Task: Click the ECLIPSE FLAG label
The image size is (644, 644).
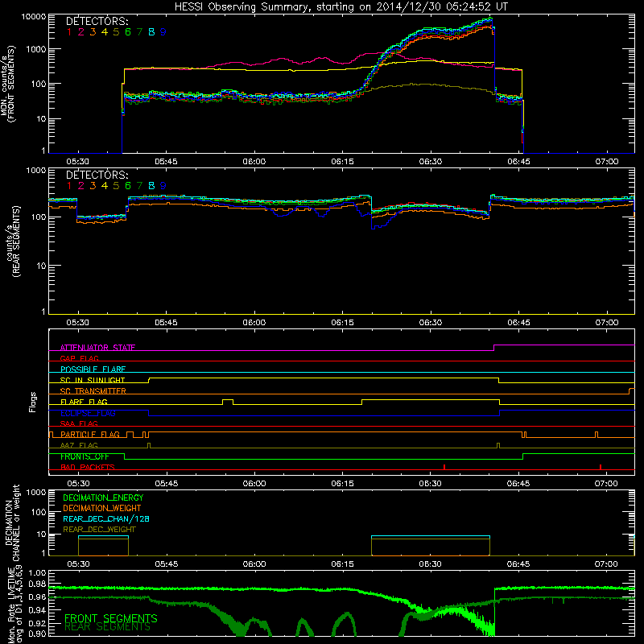Action: (x=88, y=413)
